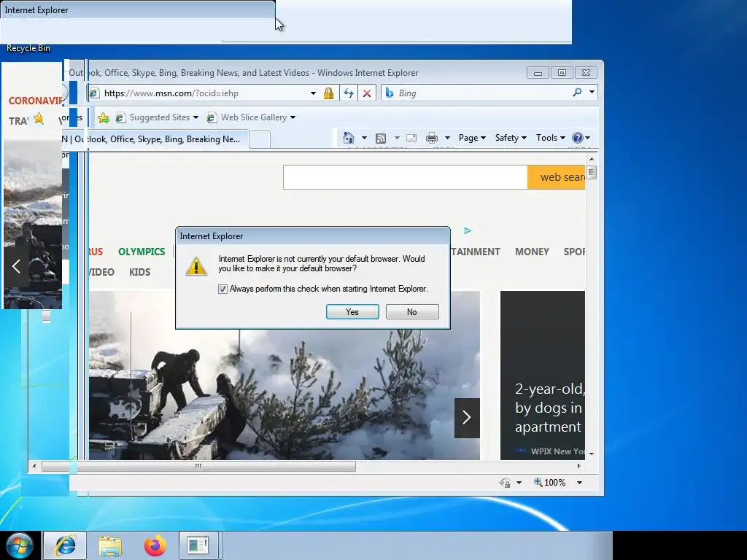Click the Refresh arrows icon
This screenshot has width=747, height=560.
tap(349, 93)
